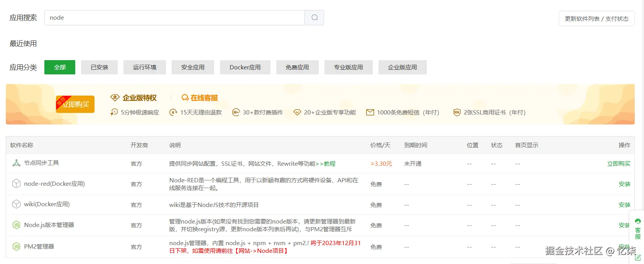
Task: Click the node-red Docker cube icon
Action: 16,184
